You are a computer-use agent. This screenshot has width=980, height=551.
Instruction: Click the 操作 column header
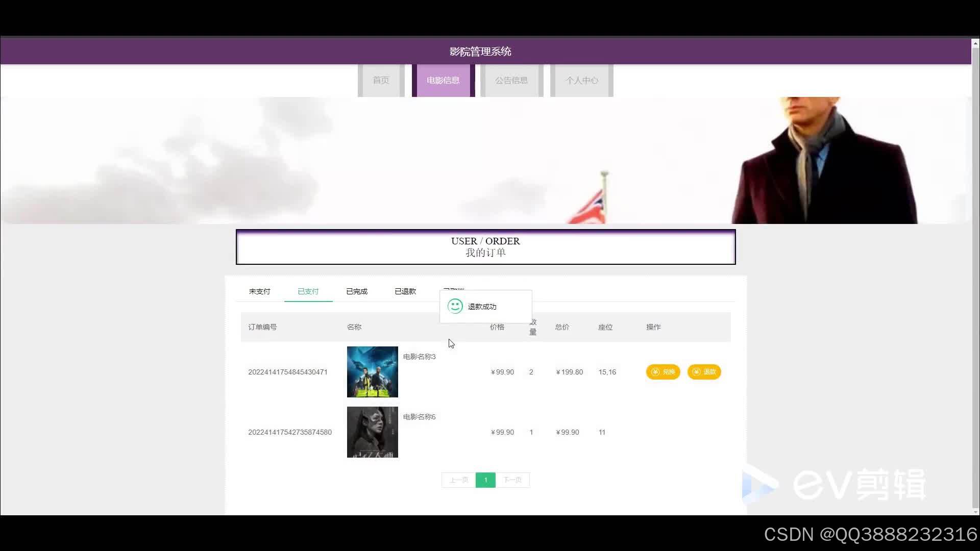pyautogui.click(x=653, y=327)
